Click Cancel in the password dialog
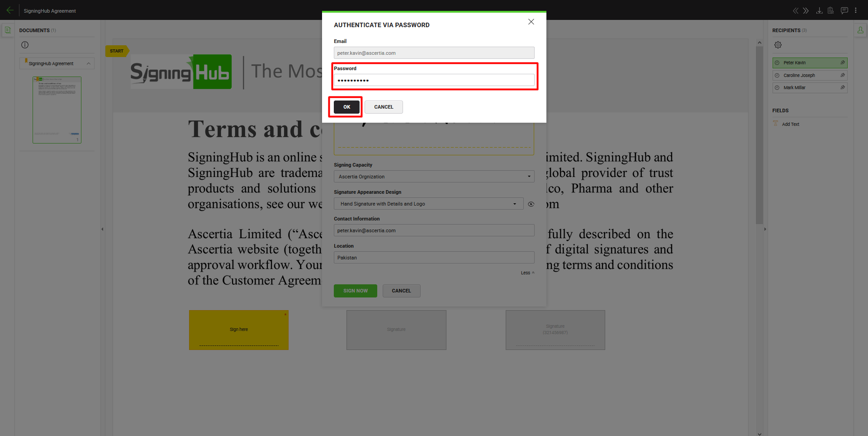Image resolution: width=868 pixels, height=436 pixels. click(x=384, y=107)
